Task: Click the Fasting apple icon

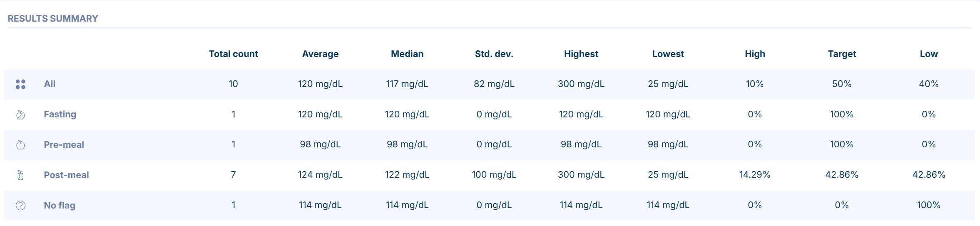Action: tap(20, 114)
